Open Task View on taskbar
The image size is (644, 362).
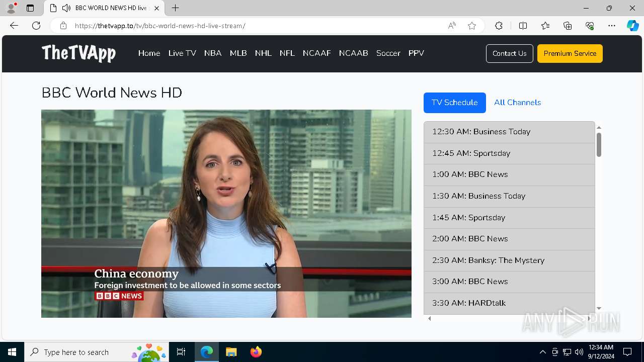[181, 352]
